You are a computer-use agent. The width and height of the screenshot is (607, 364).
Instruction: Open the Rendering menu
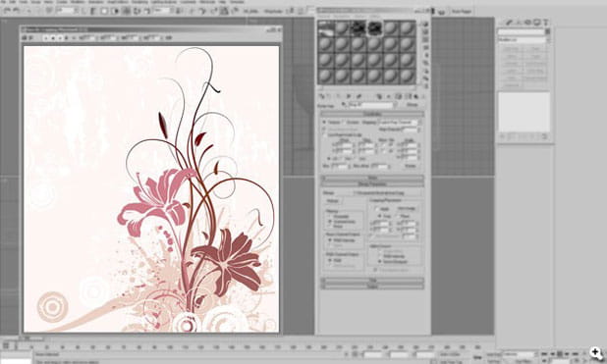click(x=139, y=2)
